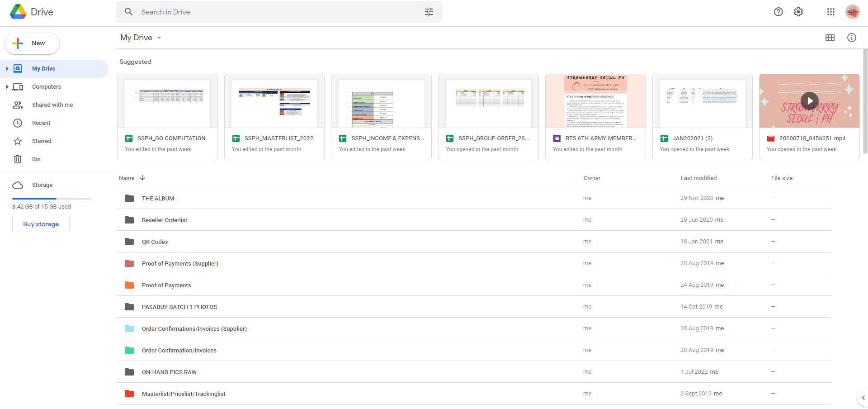This screenshot has height=409, width=868.
Task: Open the Starred section
Action: coord(41,141)
